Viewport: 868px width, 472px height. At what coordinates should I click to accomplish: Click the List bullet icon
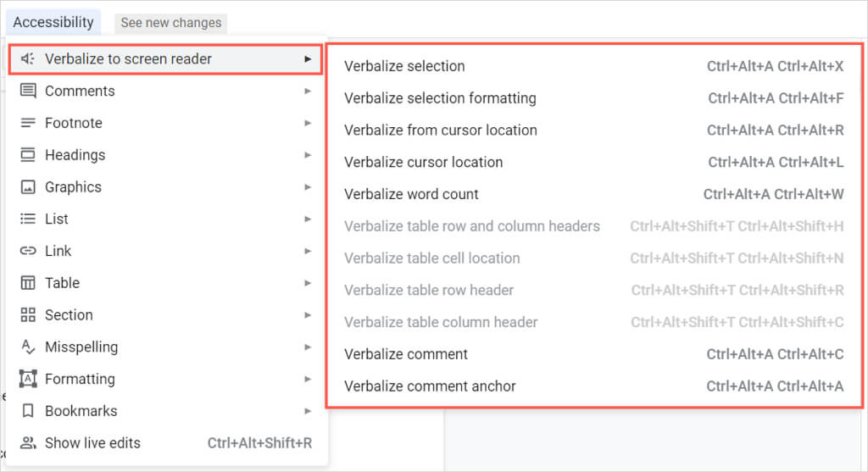click(x=28, y=219)
